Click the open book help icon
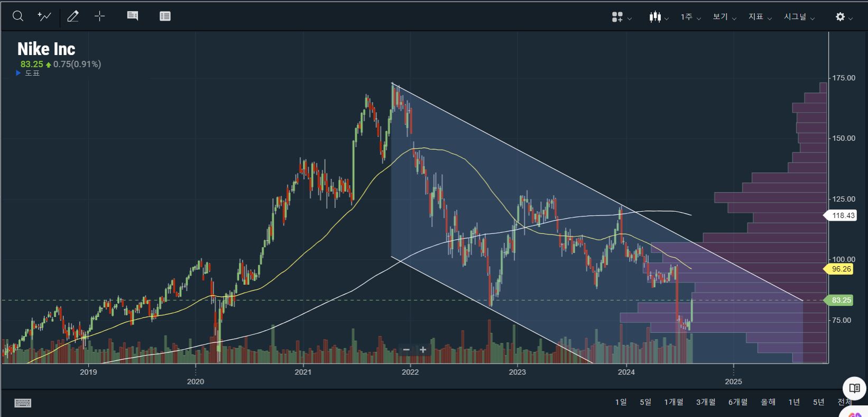The image size is (868, 417). click(x=854, y=388)
